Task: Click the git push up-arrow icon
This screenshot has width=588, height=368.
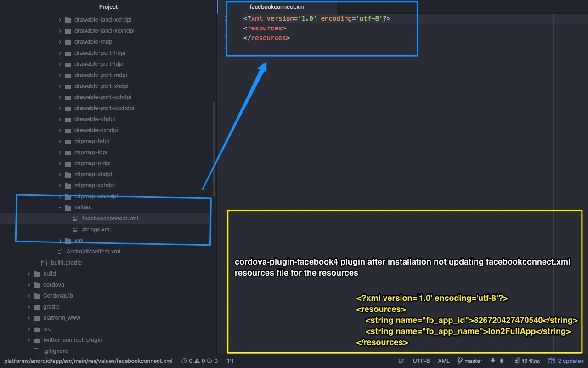Action: tap(501, 361)
